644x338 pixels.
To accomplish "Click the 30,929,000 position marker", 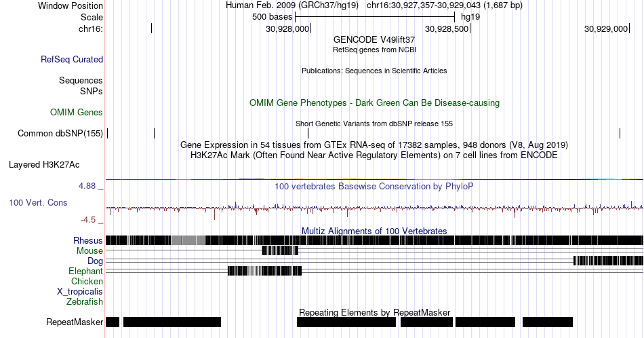I will [607, 29].
